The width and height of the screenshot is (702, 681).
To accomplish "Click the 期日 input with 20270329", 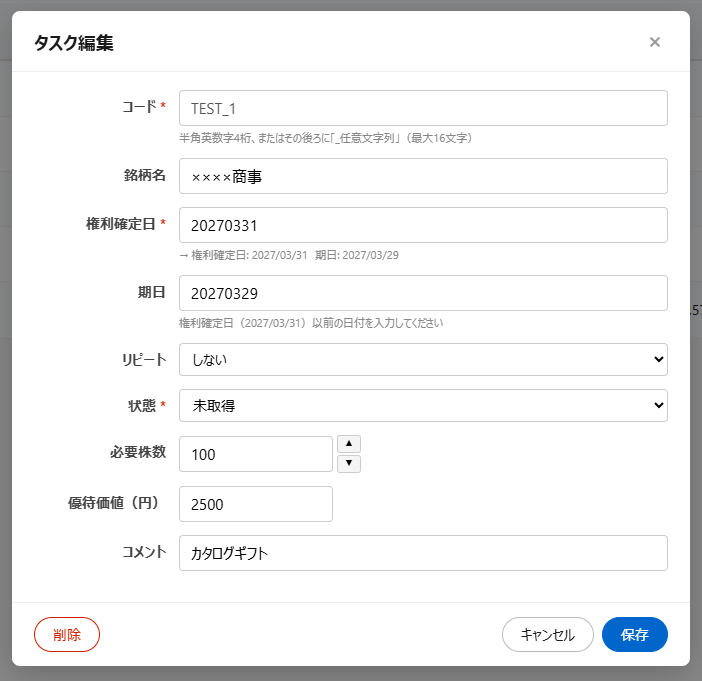I will click(422, 293).
